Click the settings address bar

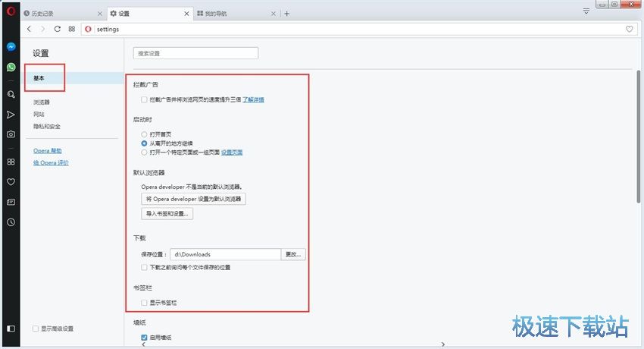pos(358,29)
